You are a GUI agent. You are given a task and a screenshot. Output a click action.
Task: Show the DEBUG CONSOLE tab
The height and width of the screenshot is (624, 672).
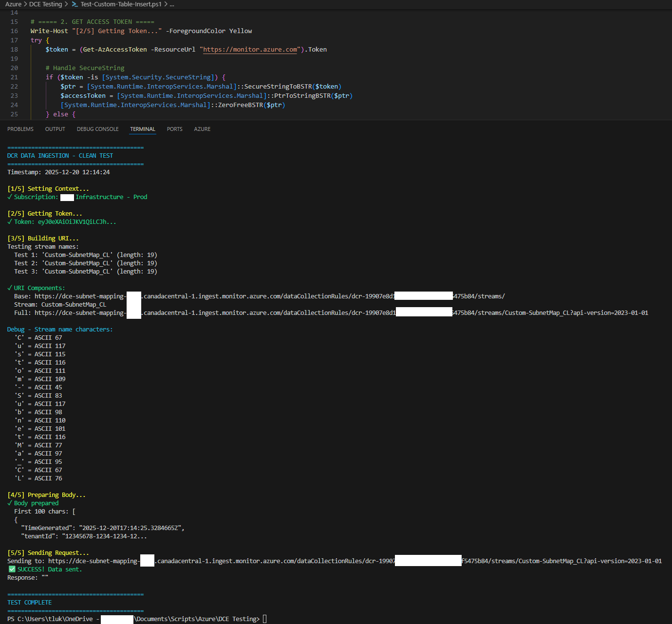97,129
